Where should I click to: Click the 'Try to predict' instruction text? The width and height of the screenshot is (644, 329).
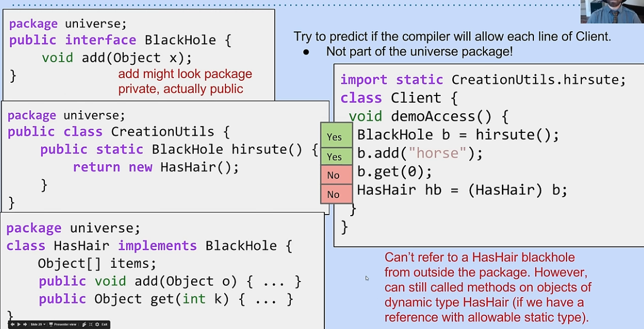pyautogui.click(x=452, y=37)
